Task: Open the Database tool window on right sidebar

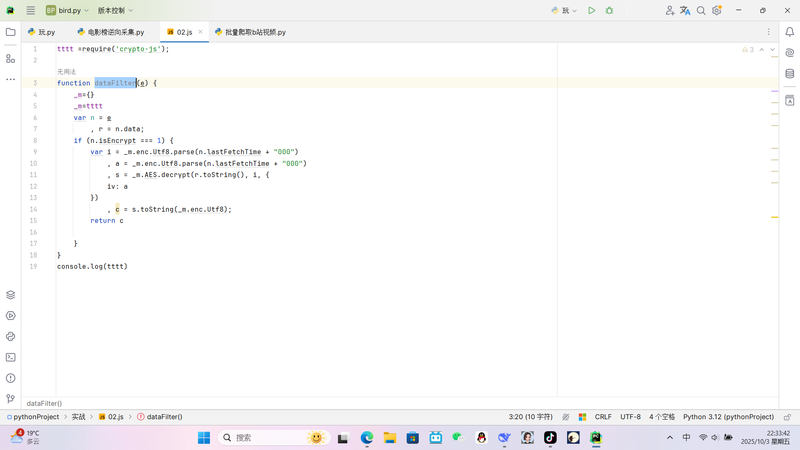Action: [789, 74]
